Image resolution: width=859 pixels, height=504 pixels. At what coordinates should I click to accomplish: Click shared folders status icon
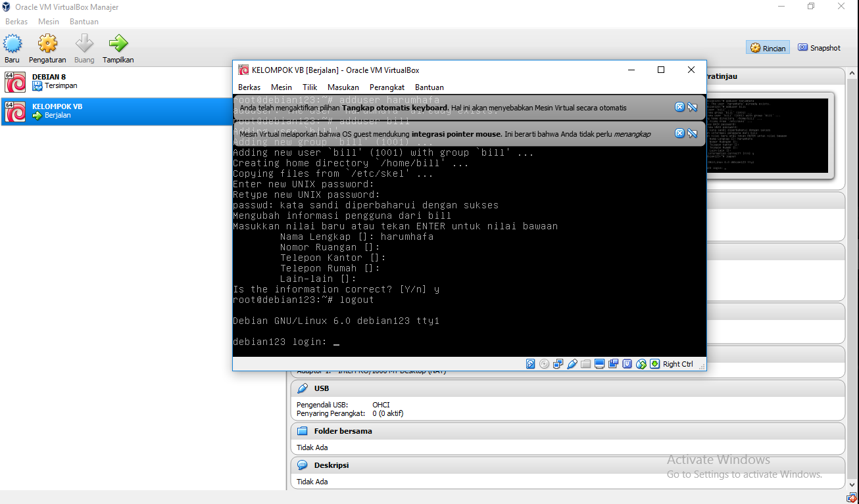(586, 364)
